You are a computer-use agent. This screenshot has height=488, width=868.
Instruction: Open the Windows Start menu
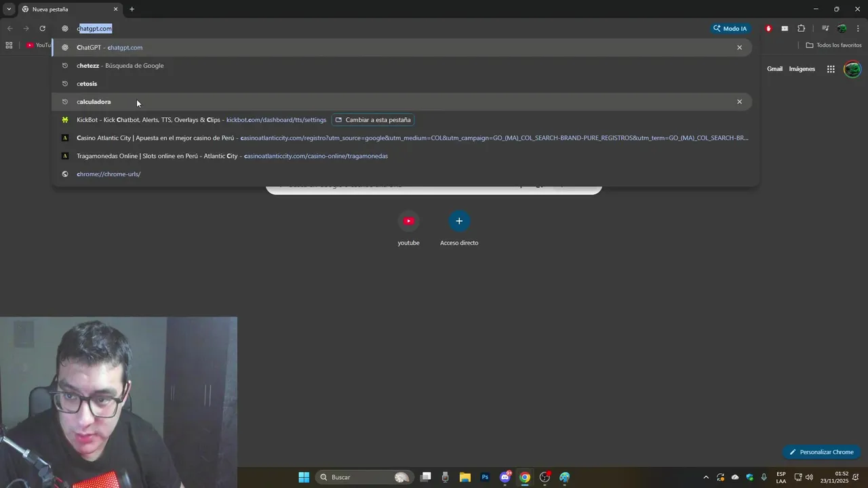tap(304, 477)
